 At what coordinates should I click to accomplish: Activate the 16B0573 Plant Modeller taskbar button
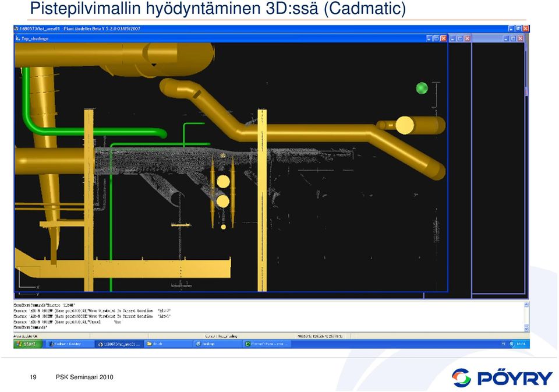119,344
